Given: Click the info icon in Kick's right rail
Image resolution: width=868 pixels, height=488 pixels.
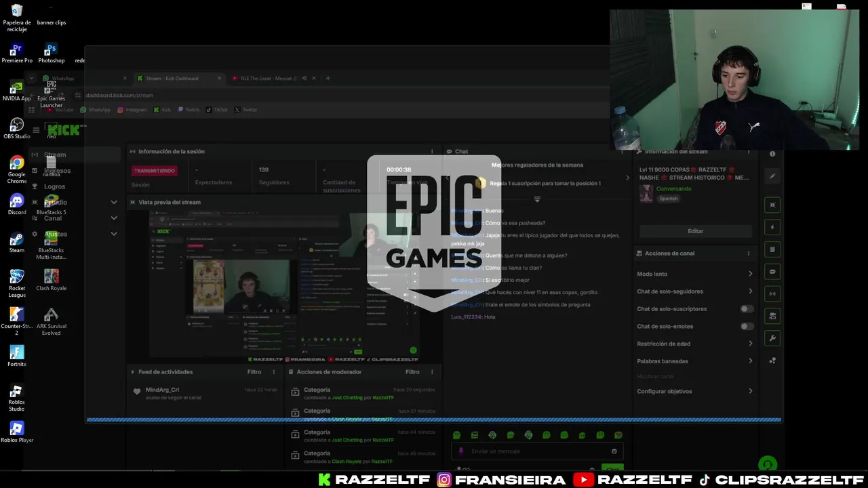Looking at the screenshot, I should tap(772, 154).
